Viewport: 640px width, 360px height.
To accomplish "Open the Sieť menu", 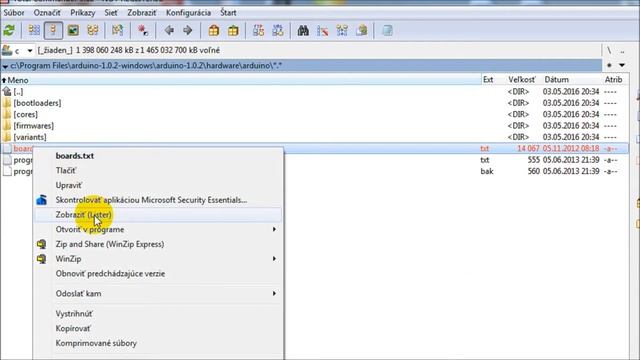I will coord(111,13).
